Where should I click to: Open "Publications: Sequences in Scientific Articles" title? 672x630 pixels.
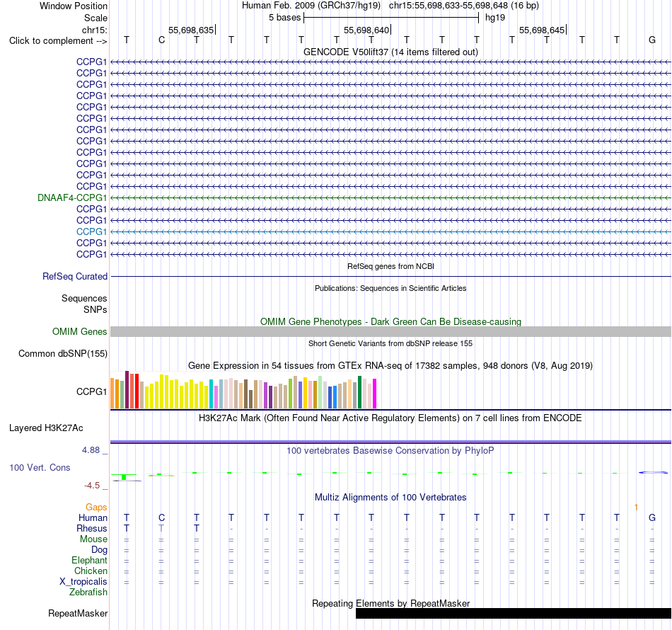pos(390,288)
